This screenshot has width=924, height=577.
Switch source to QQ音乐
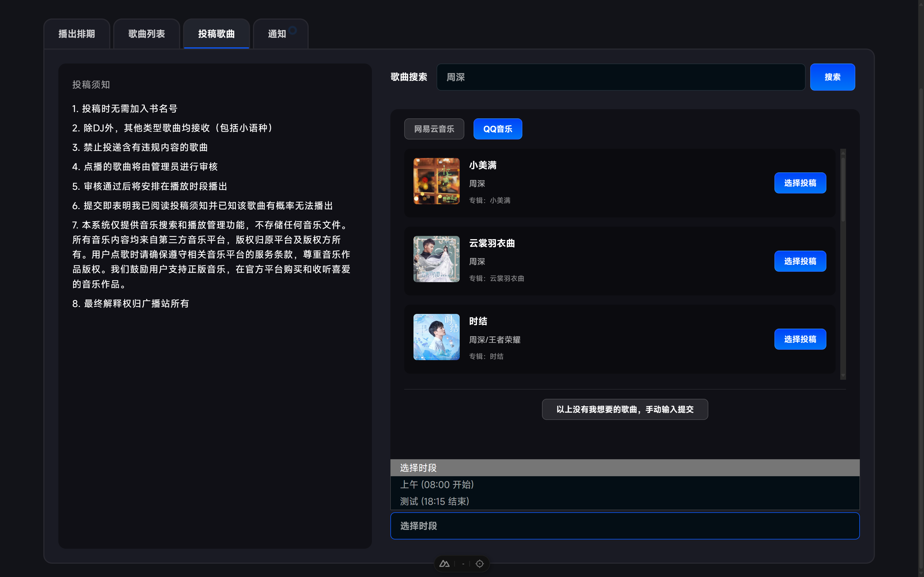point(498,129)
